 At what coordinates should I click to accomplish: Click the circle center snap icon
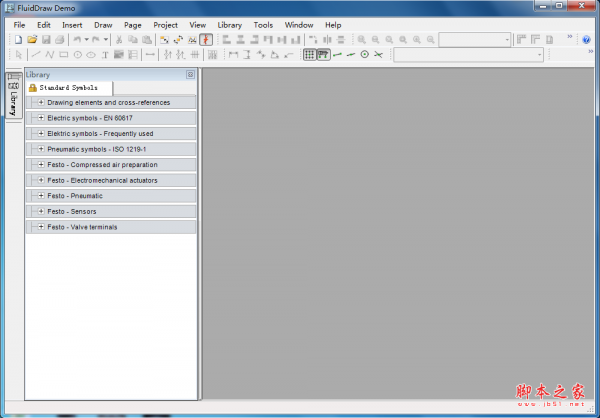click(365, 55)
